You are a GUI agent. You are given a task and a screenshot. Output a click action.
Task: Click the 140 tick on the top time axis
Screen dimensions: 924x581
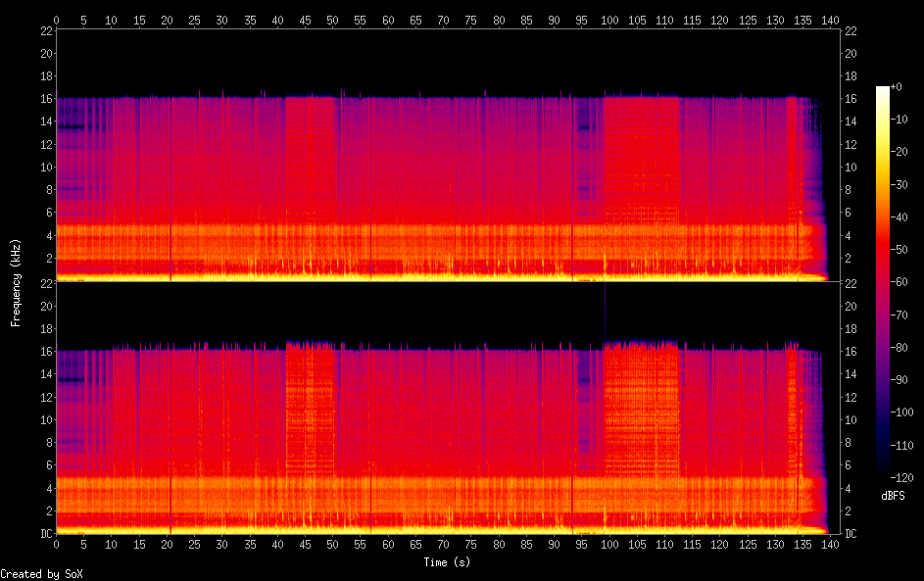coord(830,20)
